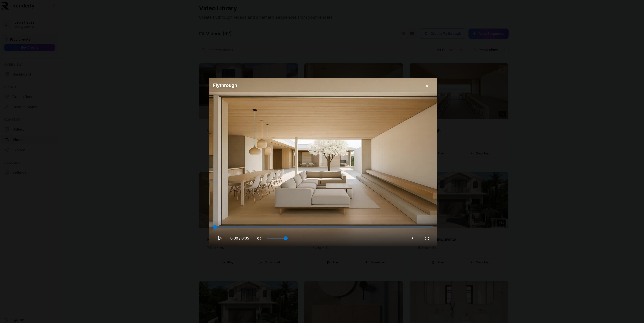
Task: Click the Videos camera icon in sidebar
Action: click(7, 140)
